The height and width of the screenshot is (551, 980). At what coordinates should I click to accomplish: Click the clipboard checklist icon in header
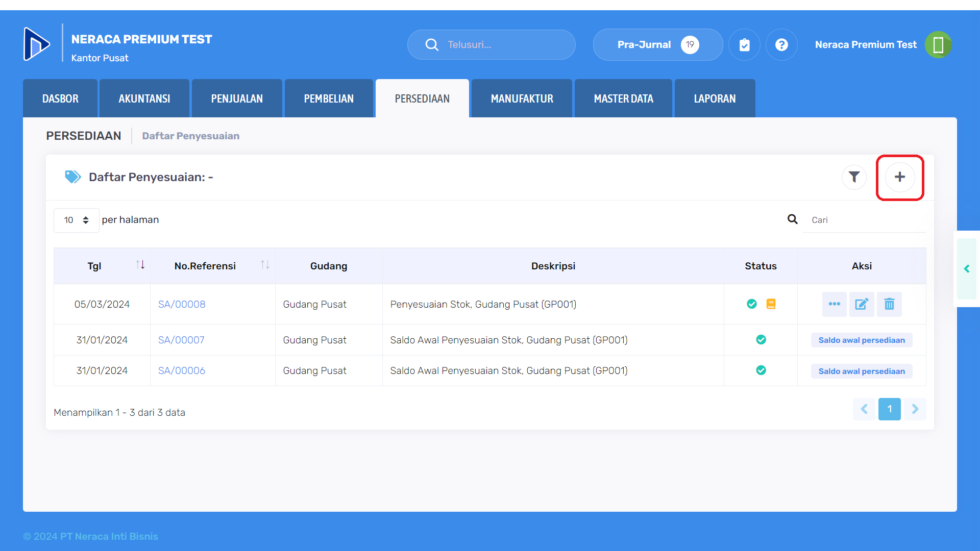(744, 45)
